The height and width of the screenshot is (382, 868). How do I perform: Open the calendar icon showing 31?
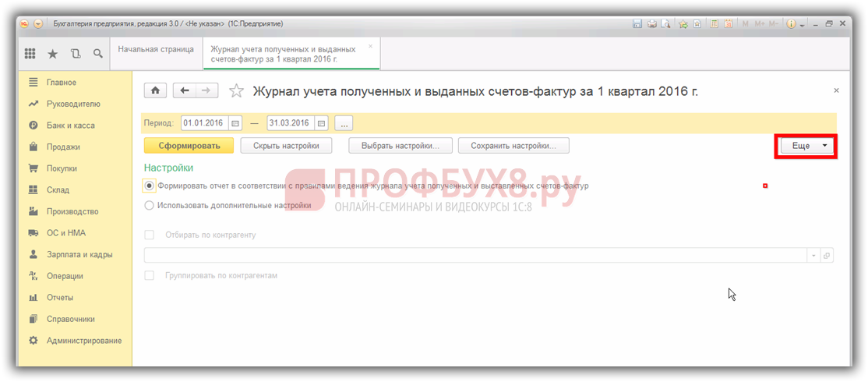click(x=729, y=24)
